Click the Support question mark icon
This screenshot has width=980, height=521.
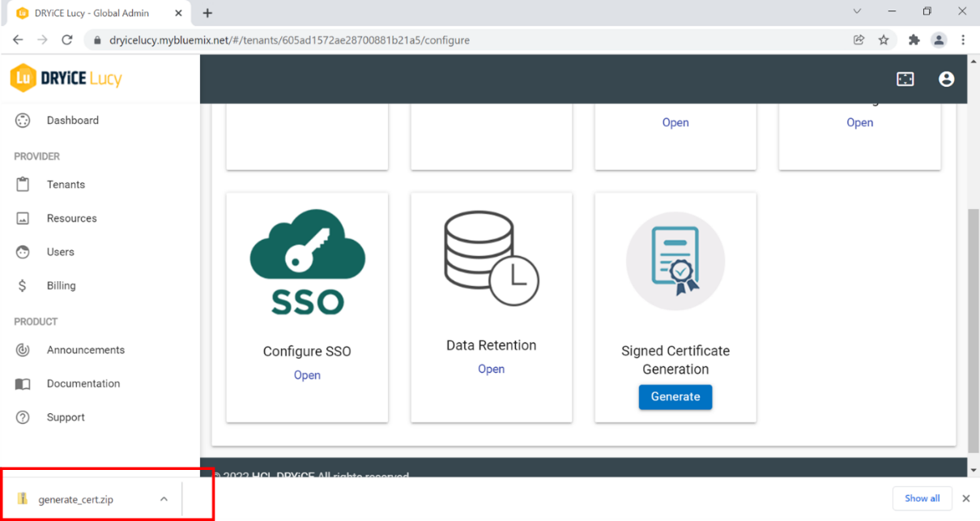23,417
